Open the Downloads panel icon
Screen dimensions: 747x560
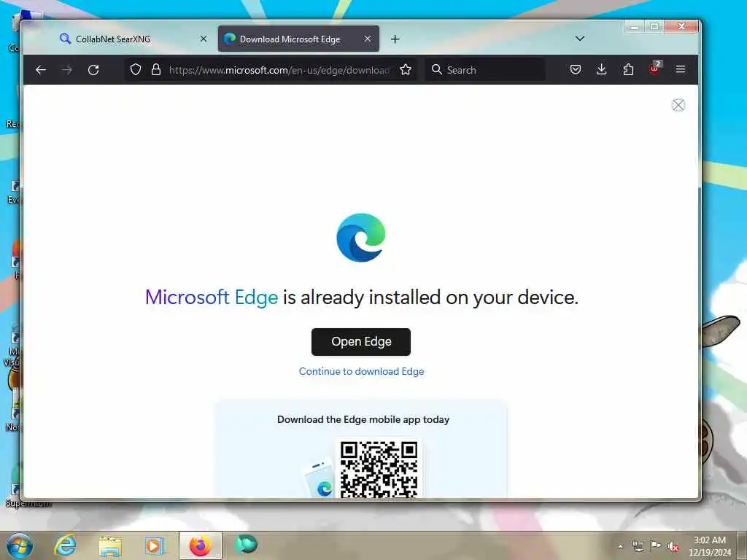602,70
